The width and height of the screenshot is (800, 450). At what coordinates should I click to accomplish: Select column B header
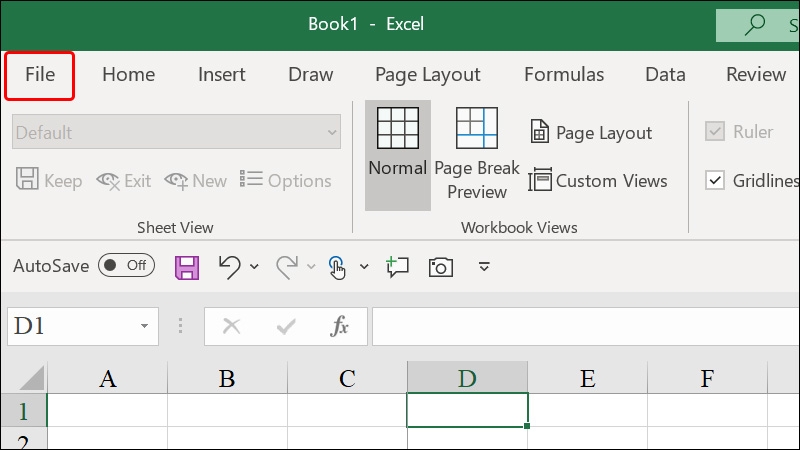click(227, 378)
